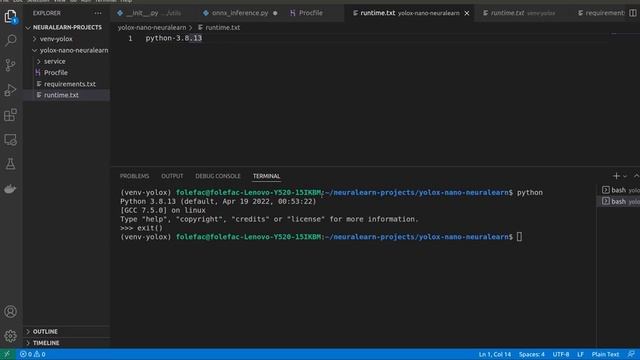Select the first bash terminal entry
640x360 pixels.
(620, 190)
